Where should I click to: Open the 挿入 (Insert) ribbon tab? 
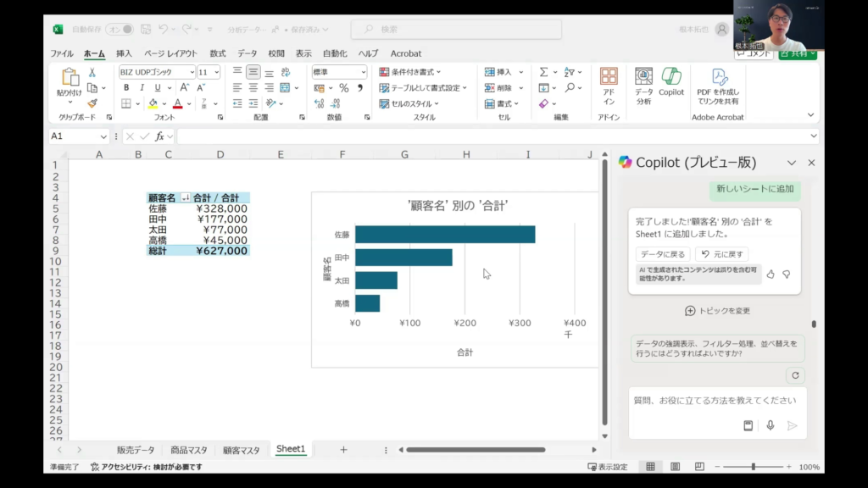click(x=124, y=53)
